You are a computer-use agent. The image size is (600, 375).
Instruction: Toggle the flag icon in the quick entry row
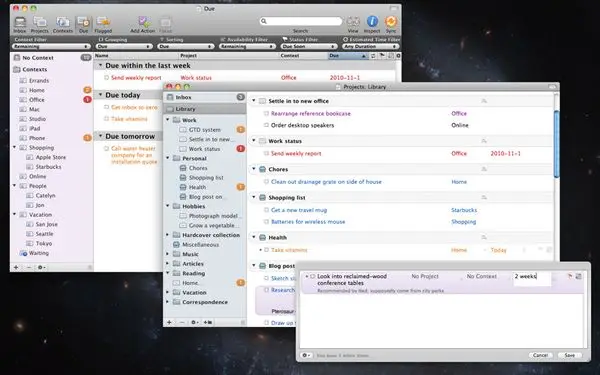(x=569, y=276)
